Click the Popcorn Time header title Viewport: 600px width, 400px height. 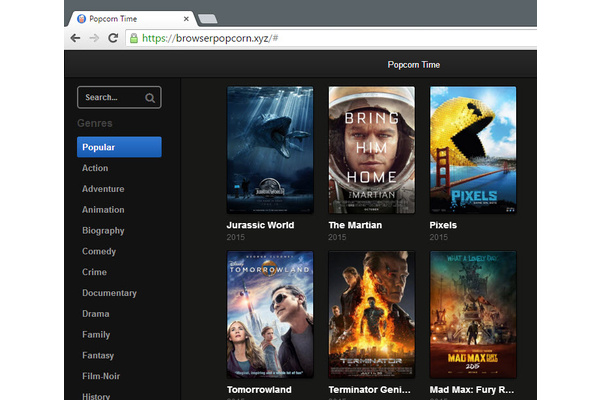(414, 65)
